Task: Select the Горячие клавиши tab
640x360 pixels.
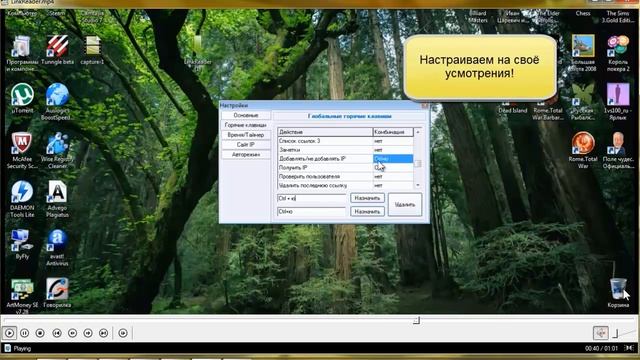Action: pyautogui.click(x=246, y=125)
